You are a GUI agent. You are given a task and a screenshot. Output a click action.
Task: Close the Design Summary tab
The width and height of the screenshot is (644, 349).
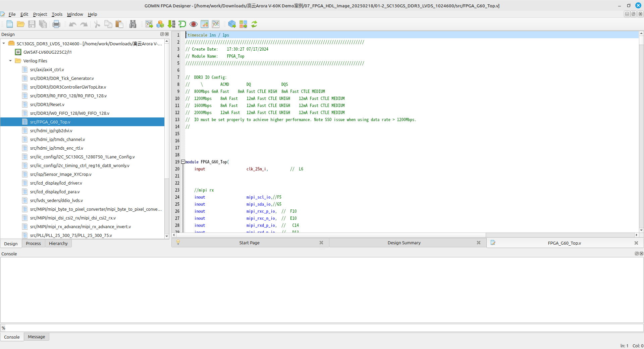tap(479, 243)
